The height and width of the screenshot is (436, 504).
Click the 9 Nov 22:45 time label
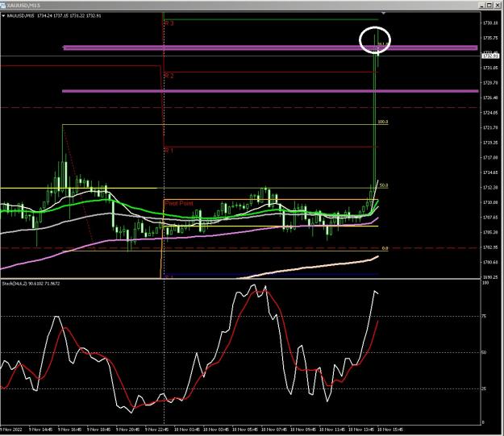click(156, 430)
